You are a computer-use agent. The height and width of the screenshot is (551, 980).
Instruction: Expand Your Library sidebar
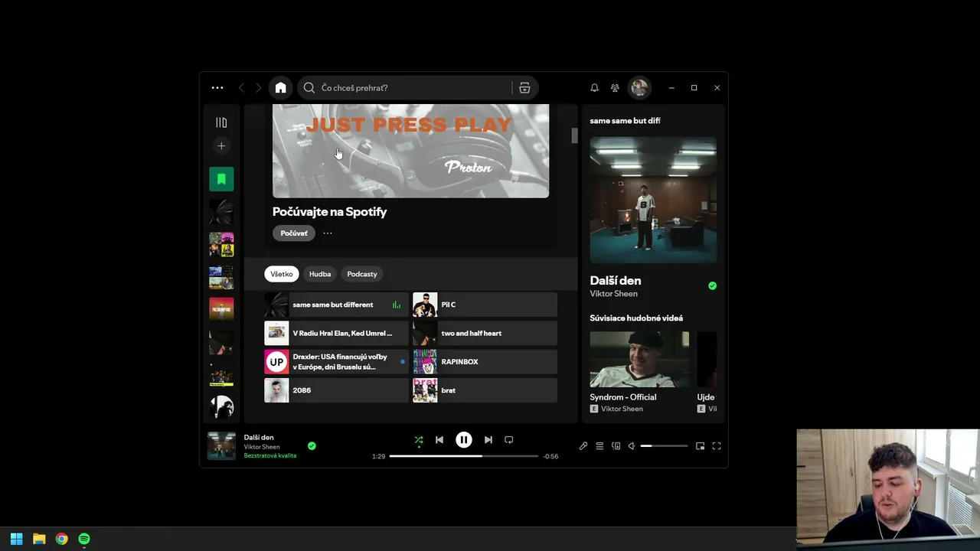tap(221, 122)
